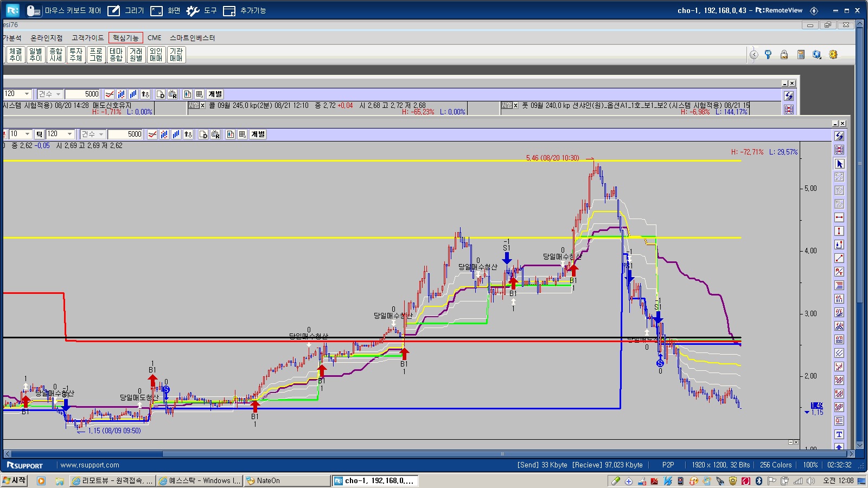868x488 pixels.
Task: Click the grid table icon in lower toolbar
Action: [242, 134]
